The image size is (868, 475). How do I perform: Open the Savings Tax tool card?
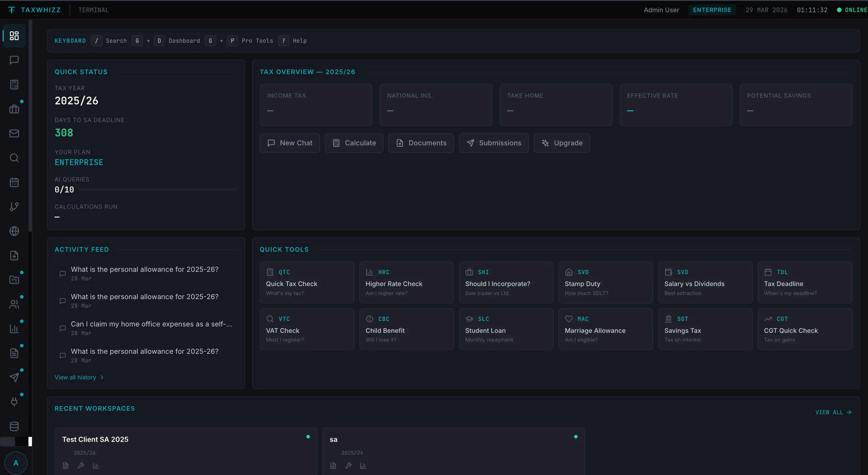tap(705, 329)
